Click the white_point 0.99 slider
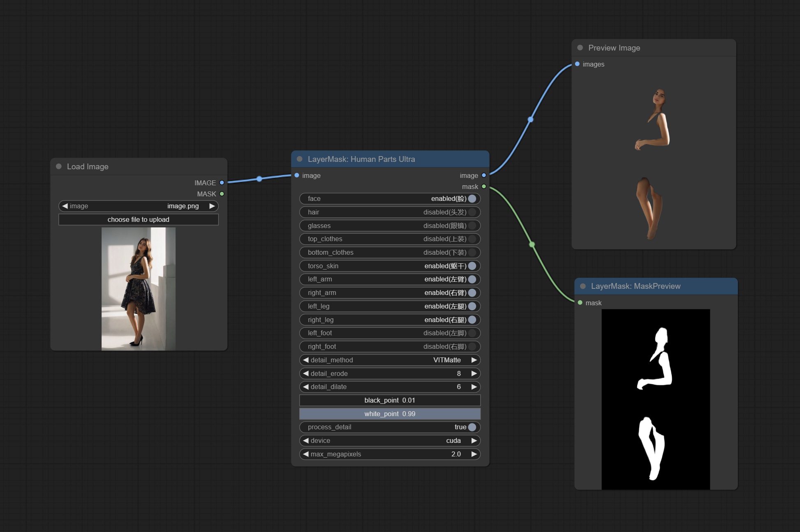Screen dimensions: 800x532 (390, 414)
